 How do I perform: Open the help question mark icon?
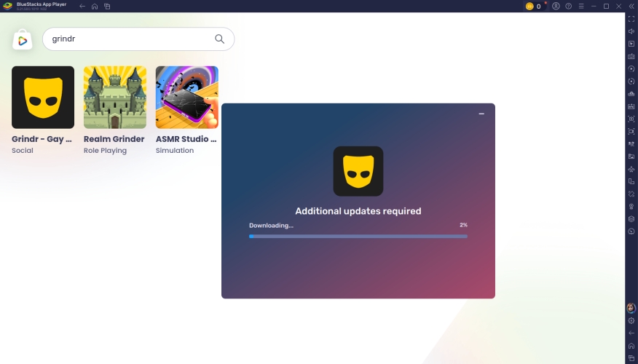[x=568, y=6]
